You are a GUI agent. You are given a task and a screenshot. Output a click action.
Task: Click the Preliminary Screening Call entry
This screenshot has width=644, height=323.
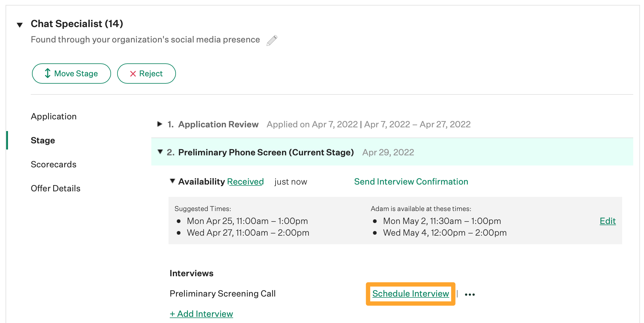coord(222,293)
